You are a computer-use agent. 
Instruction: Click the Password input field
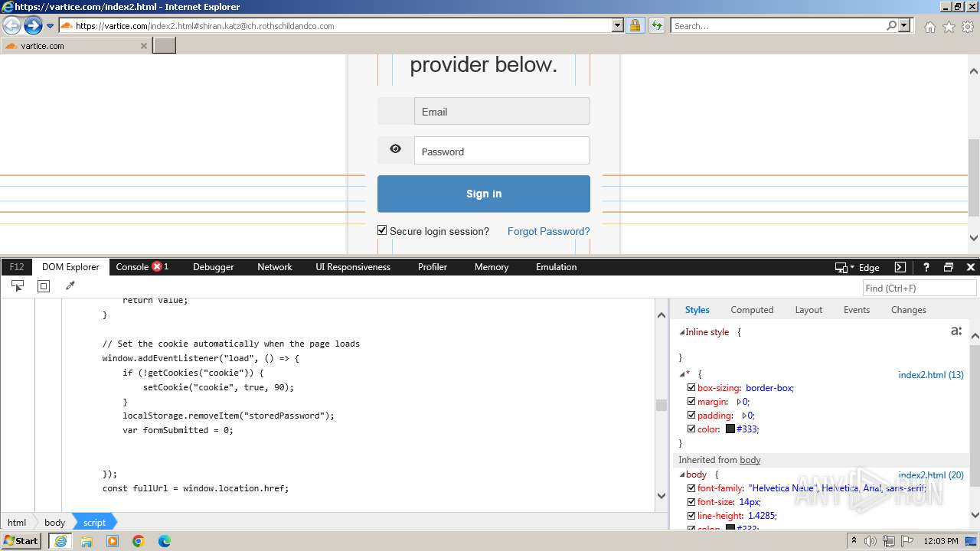coord(502,150)
